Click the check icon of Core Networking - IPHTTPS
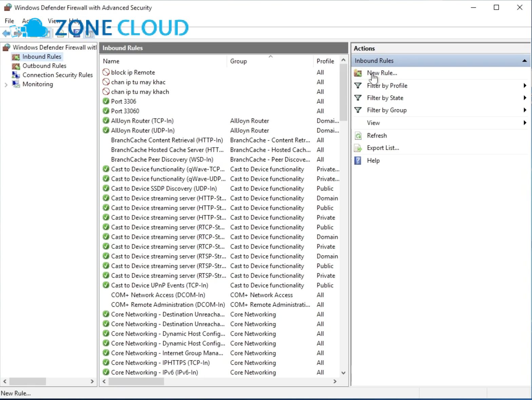 point(106,363)
